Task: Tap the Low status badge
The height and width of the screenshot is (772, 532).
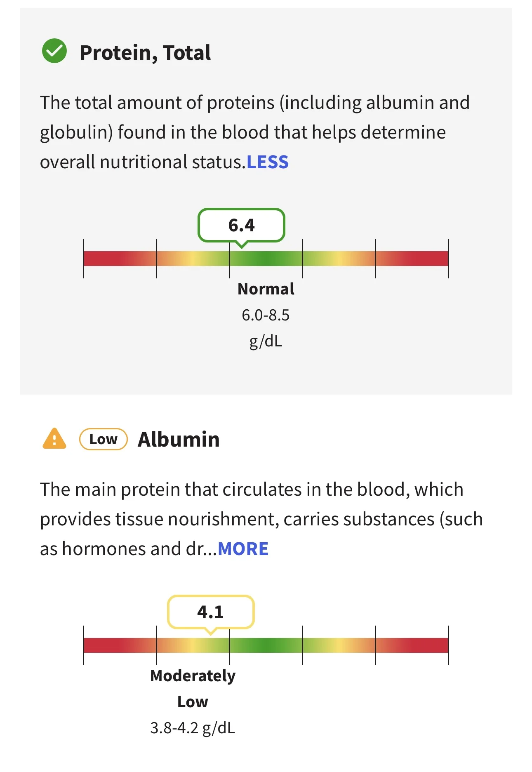Action: 104,439
